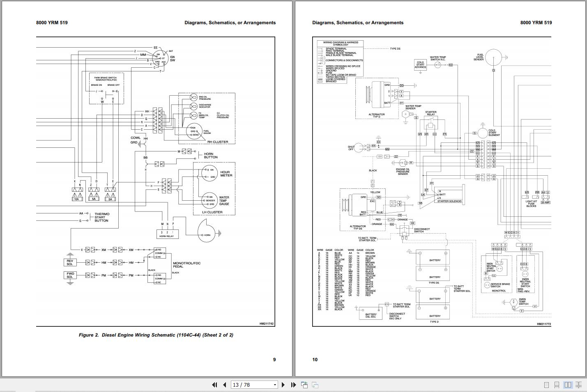
Task: Click the HORN BUTTON label
Action: (x=211, y=156)
